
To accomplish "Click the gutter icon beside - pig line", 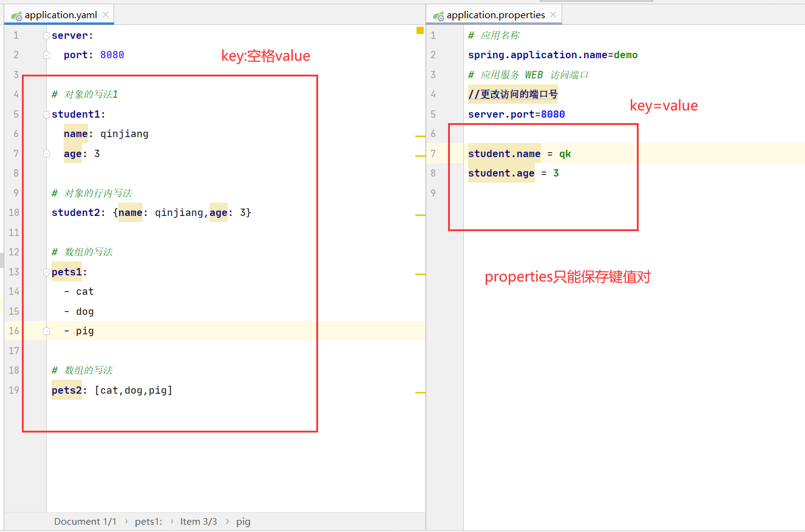I will coord(46,331).
